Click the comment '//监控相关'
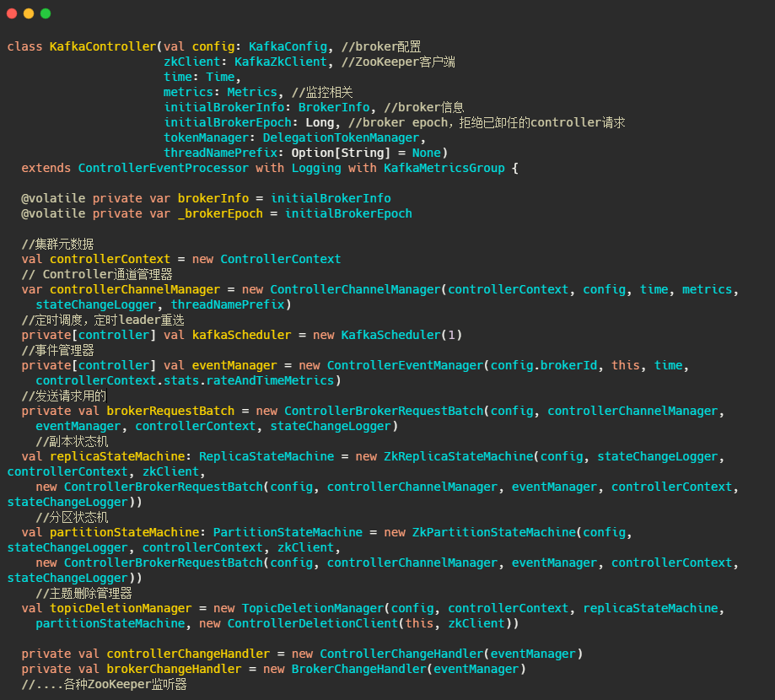Viewport: 775px width, 700px height. pyautogui.click(x=322, y=92)
